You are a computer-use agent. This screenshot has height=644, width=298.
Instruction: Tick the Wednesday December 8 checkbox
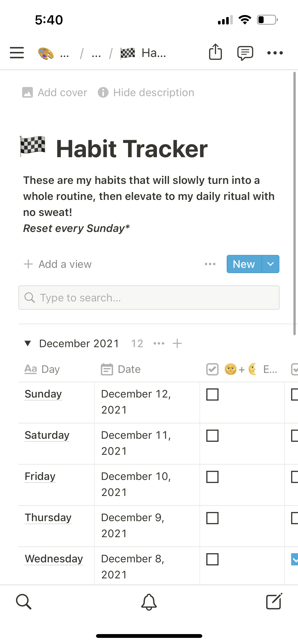coord(212,559)
